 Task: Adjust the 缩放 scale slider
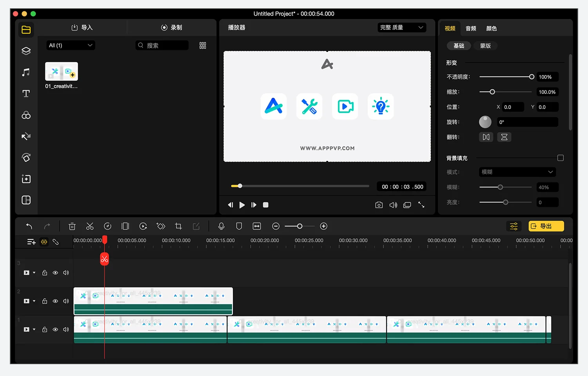pyautogui.click(x=506, y=92)
